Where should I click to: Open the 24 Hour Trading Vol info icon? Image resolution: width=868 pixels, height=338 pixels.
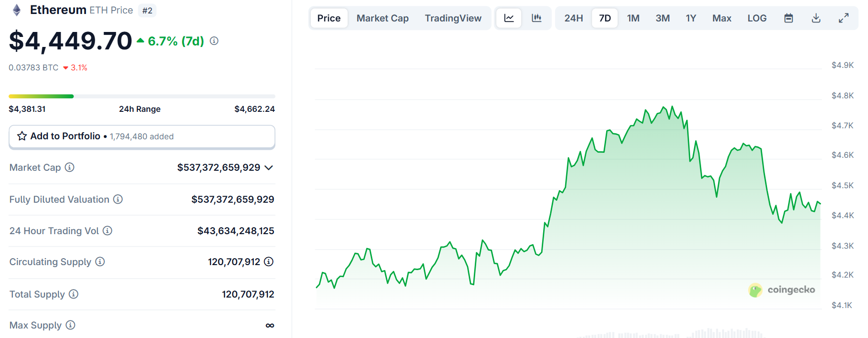[107, 231]
